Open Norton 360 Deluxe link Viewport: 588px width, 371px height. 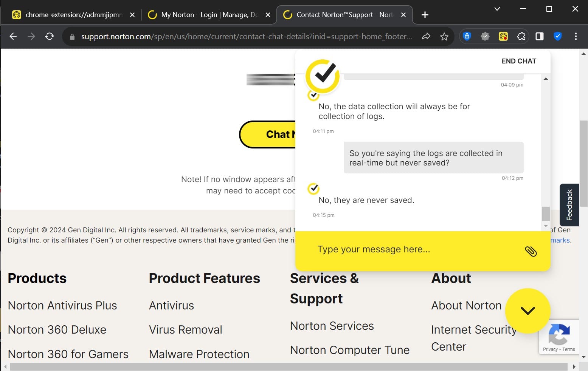point(57,329)
